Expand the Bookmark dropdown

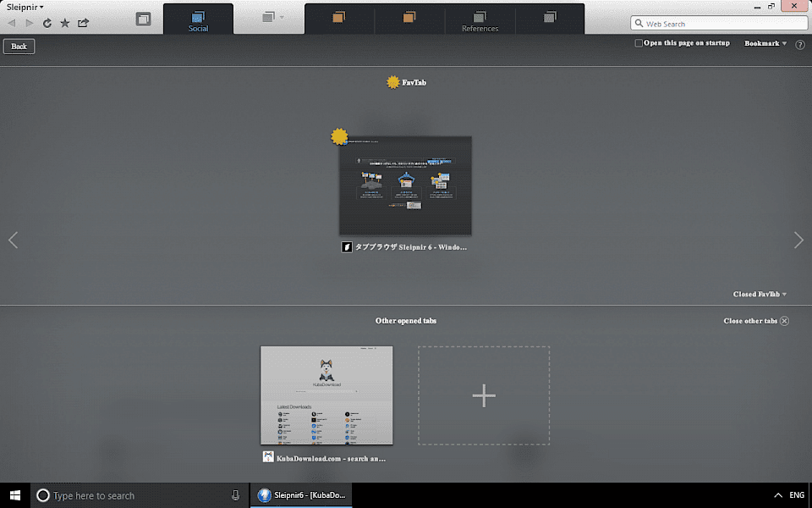[765, 43]
